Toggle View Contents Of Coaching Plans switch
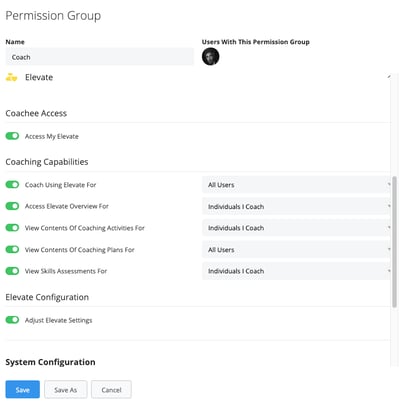 click(12, 249)
